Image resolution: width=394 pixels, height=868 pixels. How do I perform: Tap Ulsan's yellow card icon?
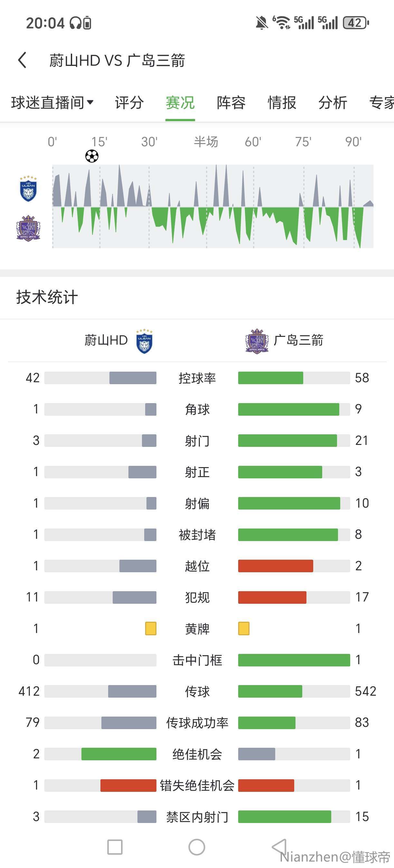pos(150,628)
